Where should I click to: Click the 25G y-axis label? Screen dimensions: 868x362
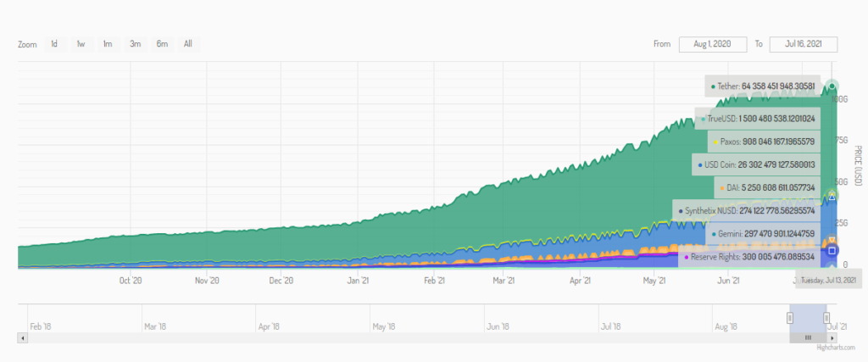click(x=842, y=223)
